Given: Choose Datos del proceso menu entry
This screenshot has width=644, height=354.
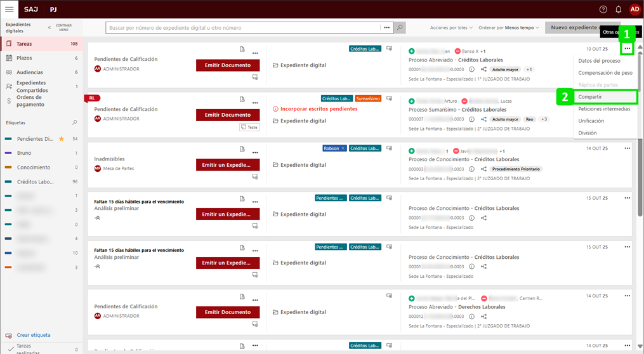Looking at the screenshot, I should [599, 61].
